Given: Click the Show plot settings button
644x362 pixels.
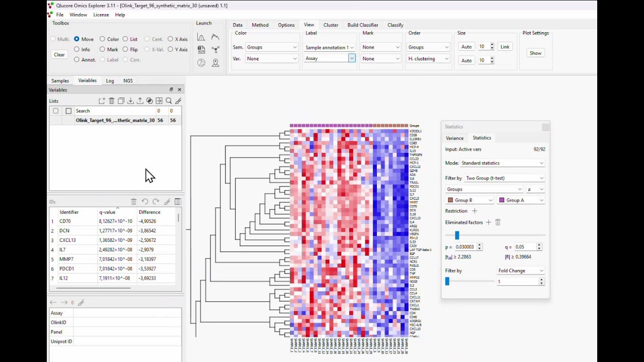Looking at the screenshot, I should tap(535, 53).
